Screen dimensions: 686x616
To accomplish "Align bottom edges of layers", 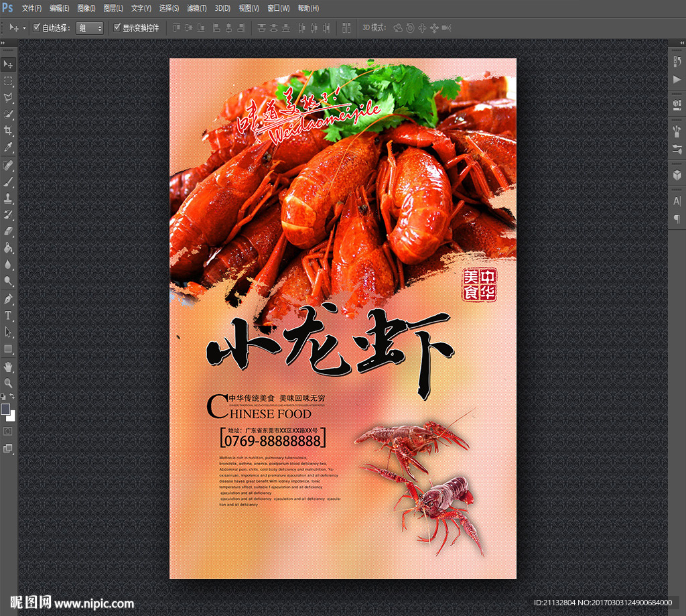I will (201, 28).
